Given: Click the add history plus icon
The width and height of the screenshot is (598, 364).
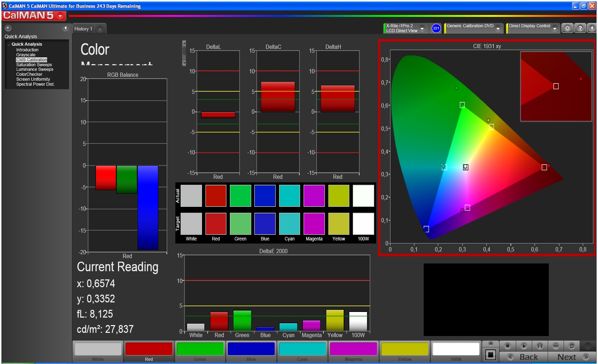Looking at the screenshot, I should [100, 29].
